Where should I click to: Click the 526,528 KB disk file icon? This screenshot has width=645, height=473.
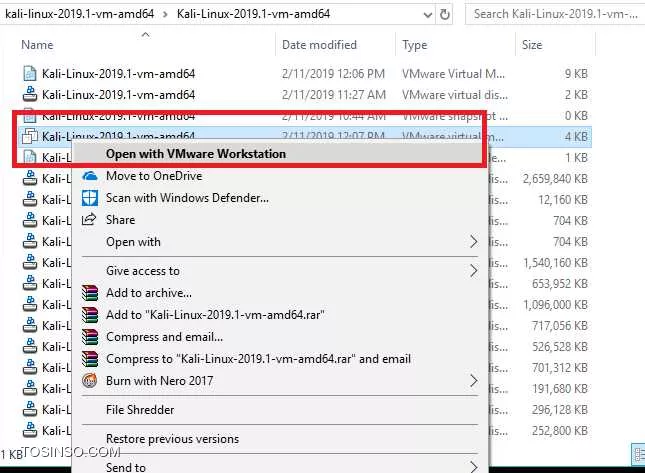pos(30,346)
